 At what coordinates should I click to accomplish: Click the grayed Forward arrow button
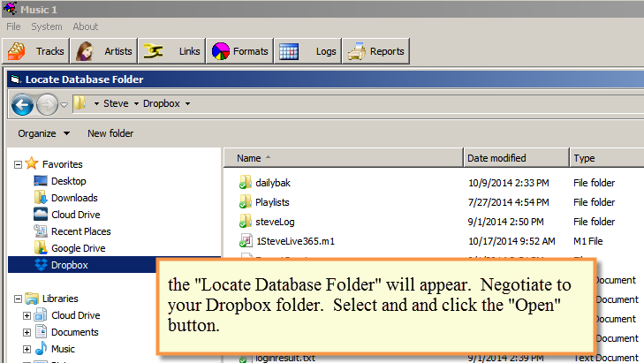[x=47, y=104]
